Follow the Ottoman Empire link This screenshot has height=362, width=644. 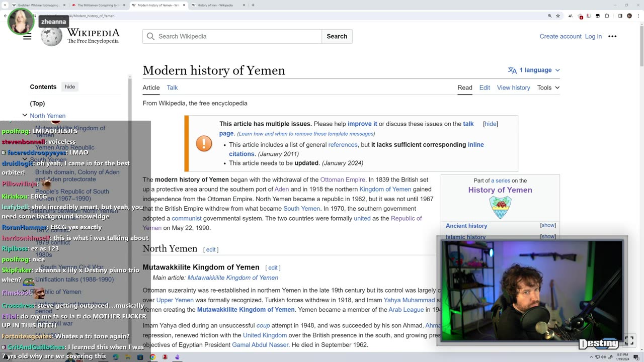[x=343, y=179]
